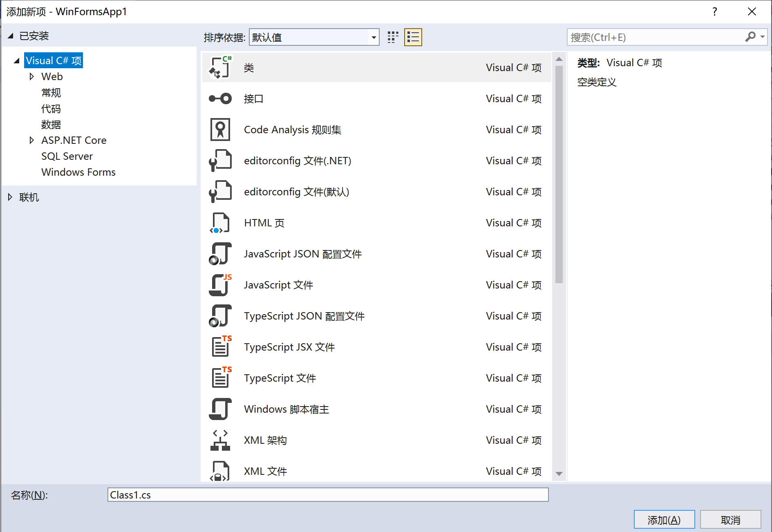Close the 添加新项 dialog
The width and height of the screenshot is (772, 532).
pos(752,11)
